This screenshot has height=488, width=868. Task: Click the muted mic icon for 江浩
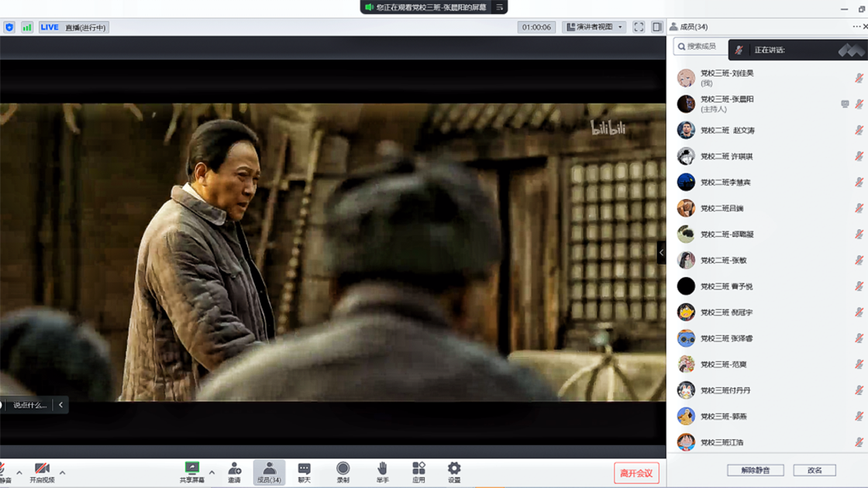859,442
